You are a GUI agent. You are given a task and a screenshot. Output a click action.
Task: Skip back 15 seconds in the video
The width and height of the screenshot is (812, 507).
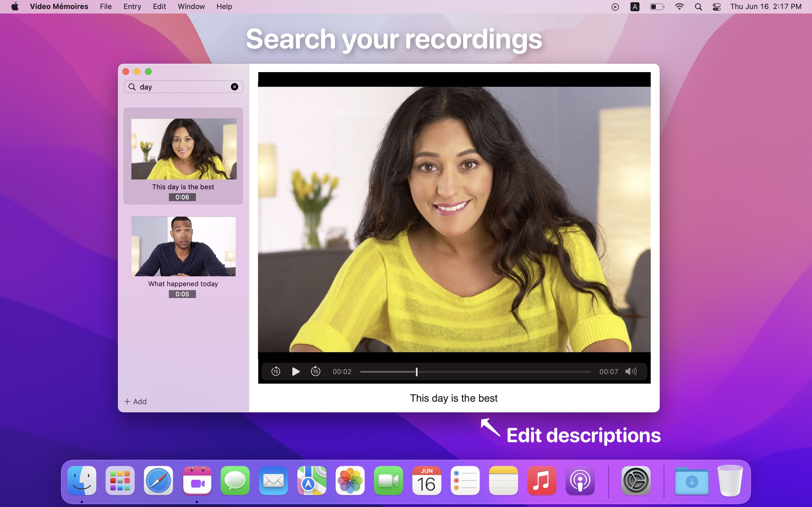point(275,372)
